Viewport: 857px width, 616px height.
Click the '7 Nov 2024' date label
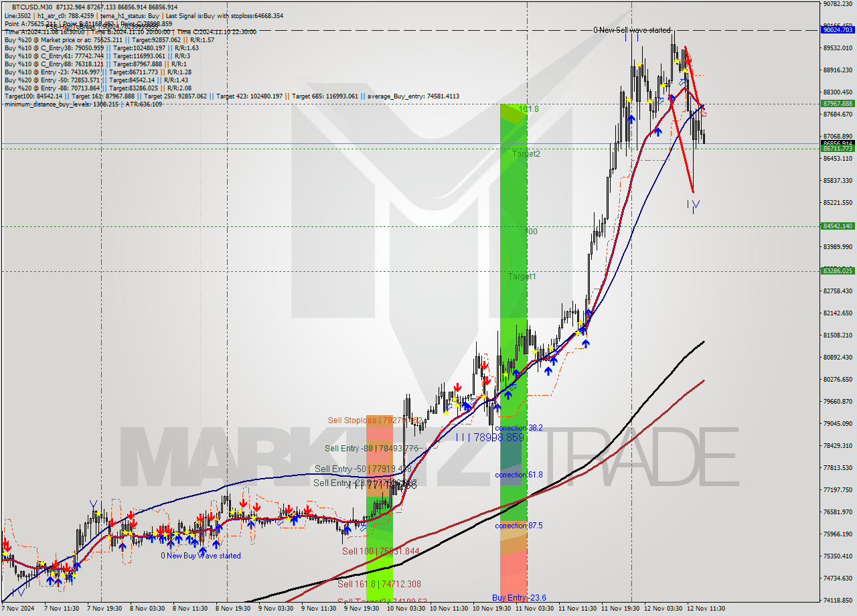(19, 609)
